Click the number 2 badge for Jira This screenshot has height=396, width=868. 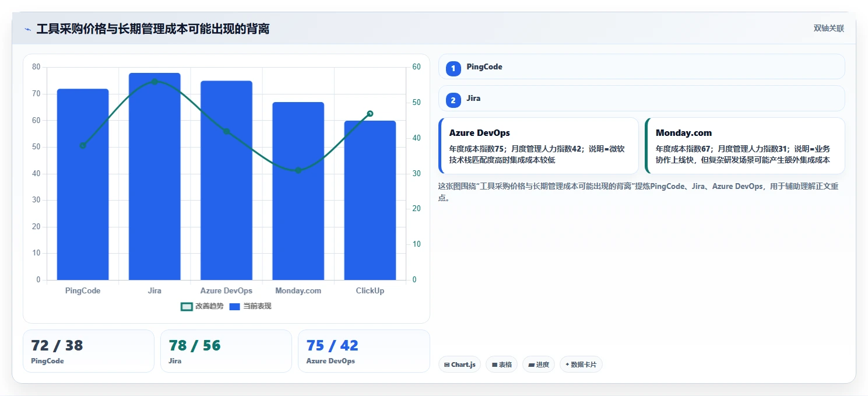point(454,100)
